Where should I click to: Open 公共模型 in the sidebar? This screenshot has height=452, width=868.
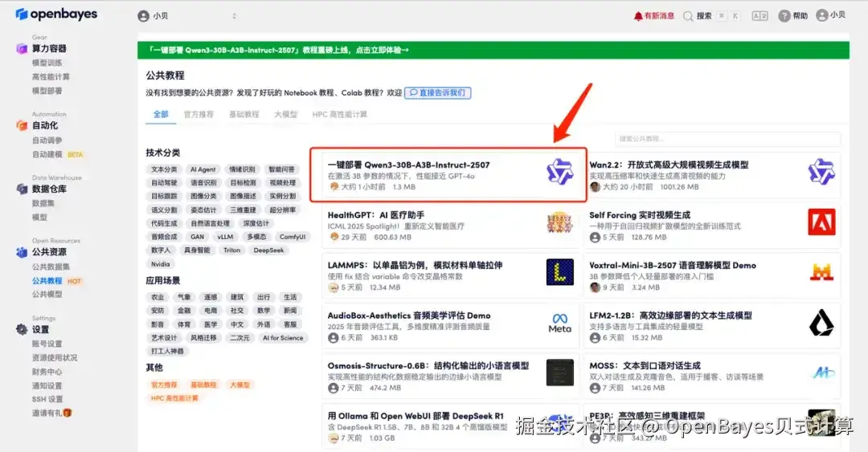point(47,295)
